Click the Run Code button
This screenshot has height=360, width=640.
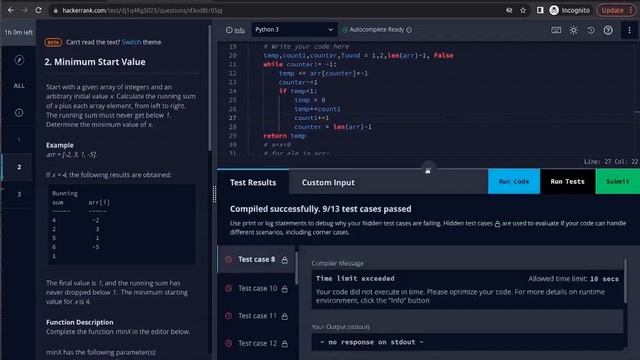click(x=514, y=181)
